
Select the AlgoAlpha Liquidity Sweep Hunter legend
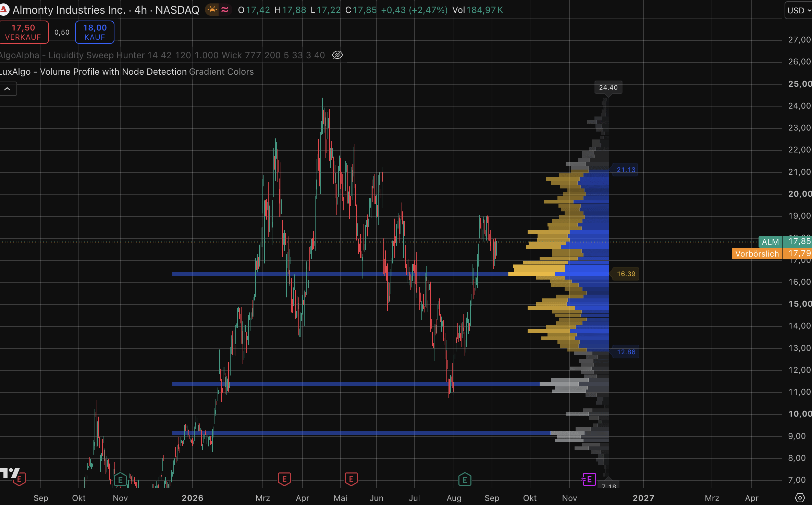(162, 55)
